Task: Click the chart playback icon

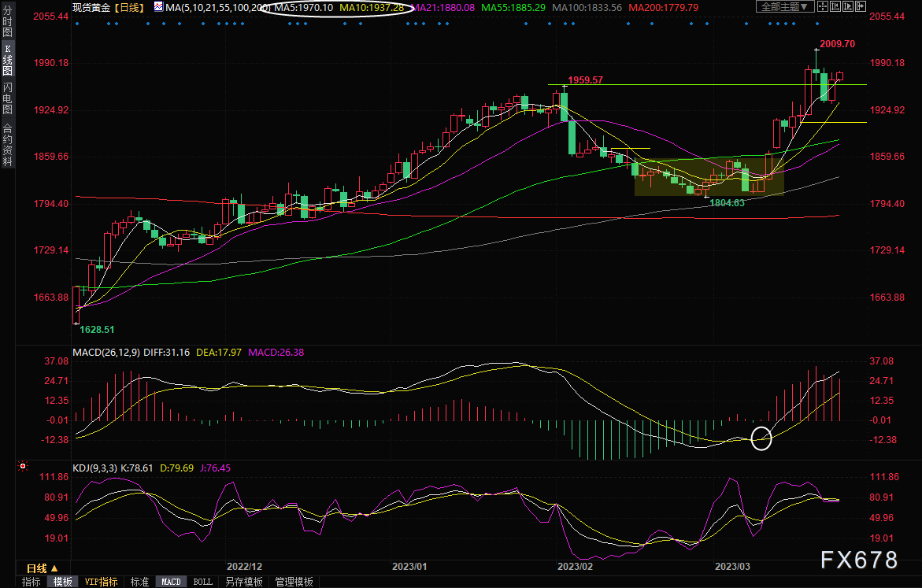Action: (848, 6)
